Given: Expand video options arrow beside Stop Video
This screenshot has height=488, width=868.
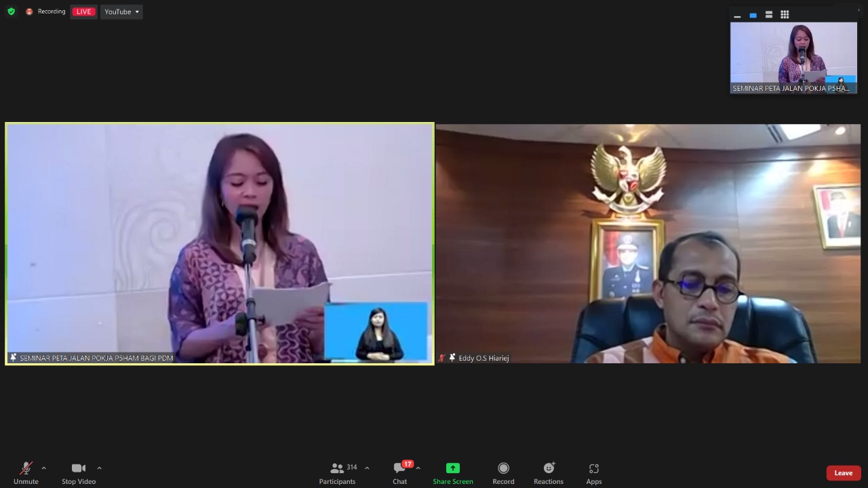Looking at the screenshot, I should tap(99, 468).
